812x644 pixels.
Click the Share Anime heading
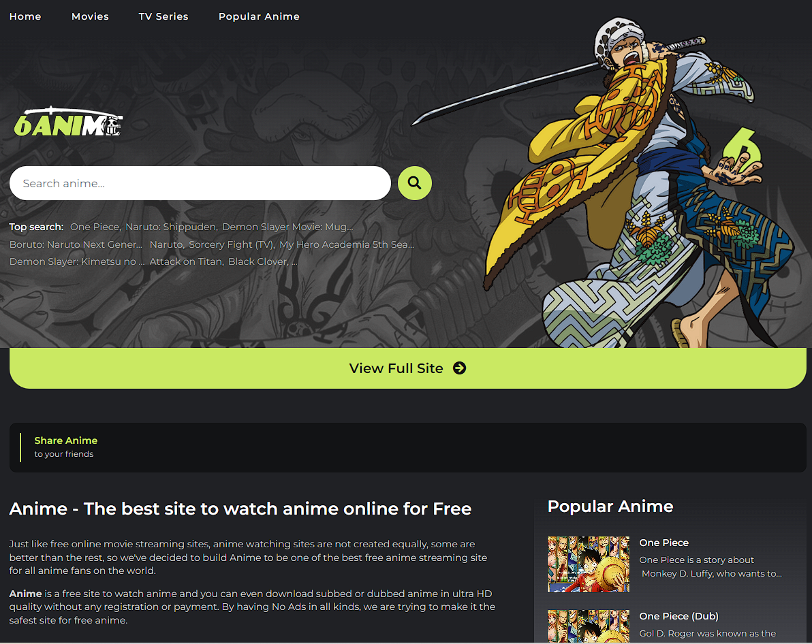coord(66,440)
